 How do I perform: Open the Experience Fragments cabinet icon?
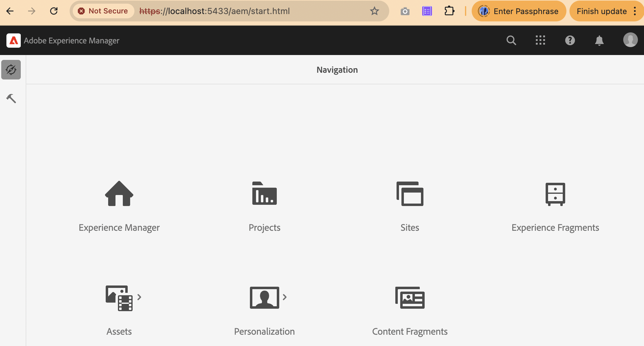[x=555, y=194]
